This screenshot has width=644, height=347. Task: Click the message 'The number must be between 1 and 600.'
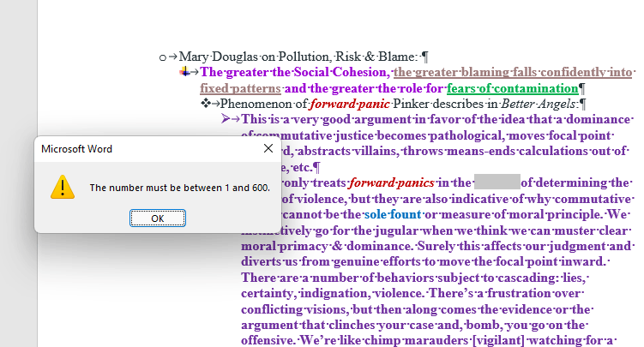pyautogui.click(x=180, y=188)
